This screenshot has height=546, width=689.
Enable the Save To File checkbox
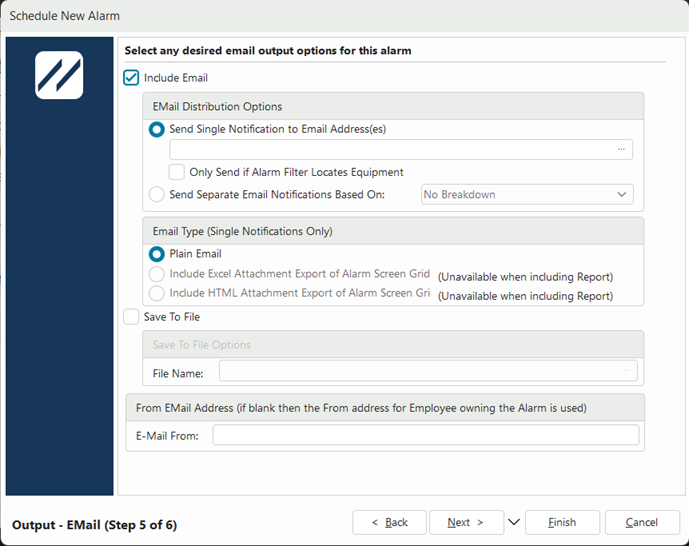131,317
